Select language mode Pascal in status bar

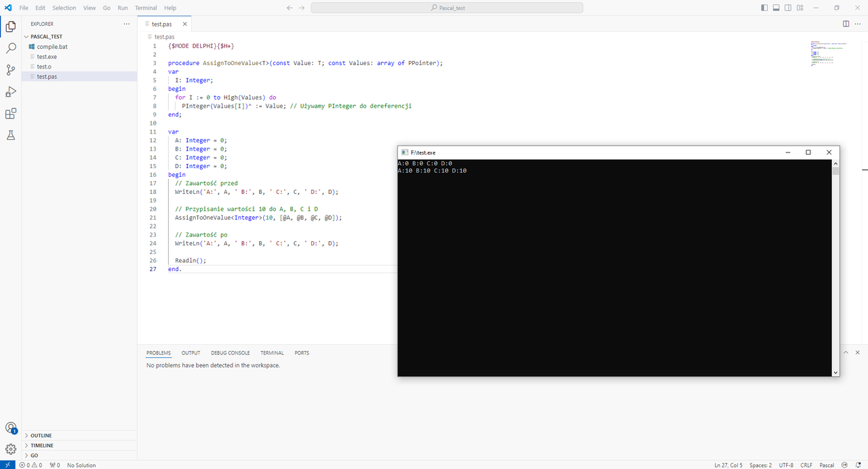pyautogui.click(x=827, y=465)
